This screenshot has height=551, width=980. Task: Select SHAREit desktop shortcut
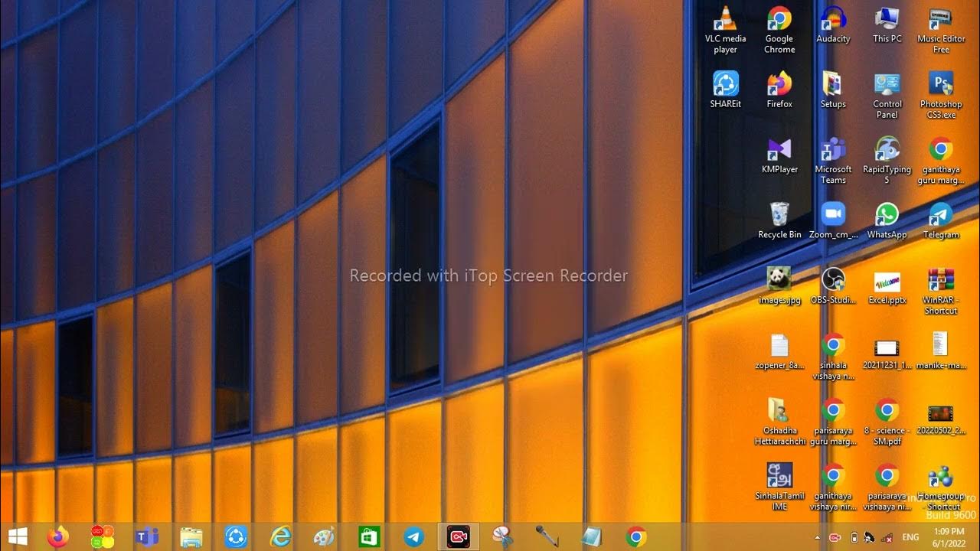pyautogui.click(x=725, y=90)
